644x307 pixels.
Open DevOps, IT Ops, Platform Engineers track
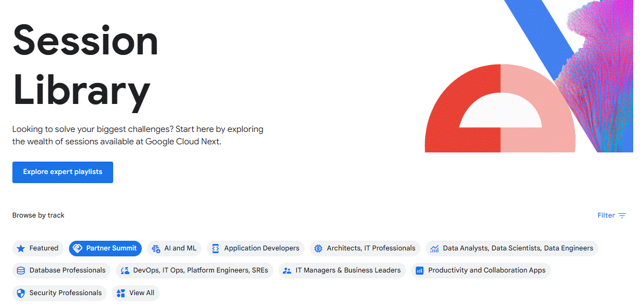click(195, 270)
